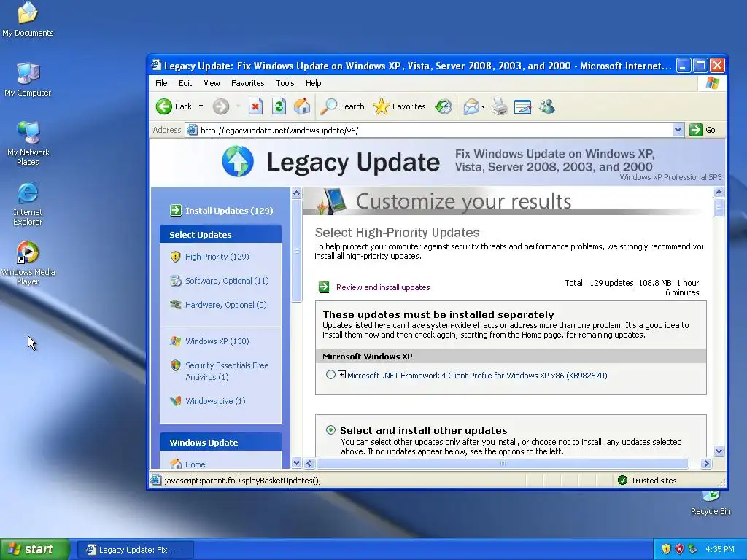Open the View menu
The width and height of the screenshot is (747, 560).
point(212,83)
